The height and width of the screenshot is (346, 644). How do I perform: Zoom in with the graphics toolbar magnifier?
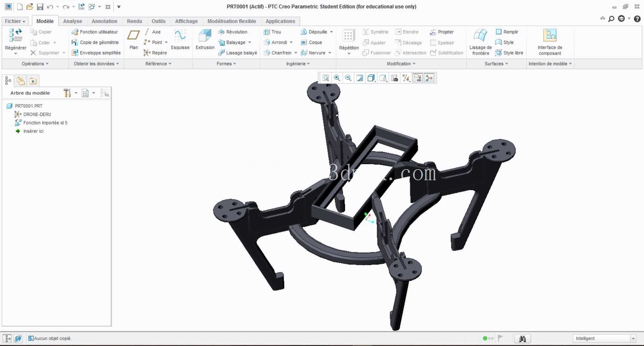[337, 78]
